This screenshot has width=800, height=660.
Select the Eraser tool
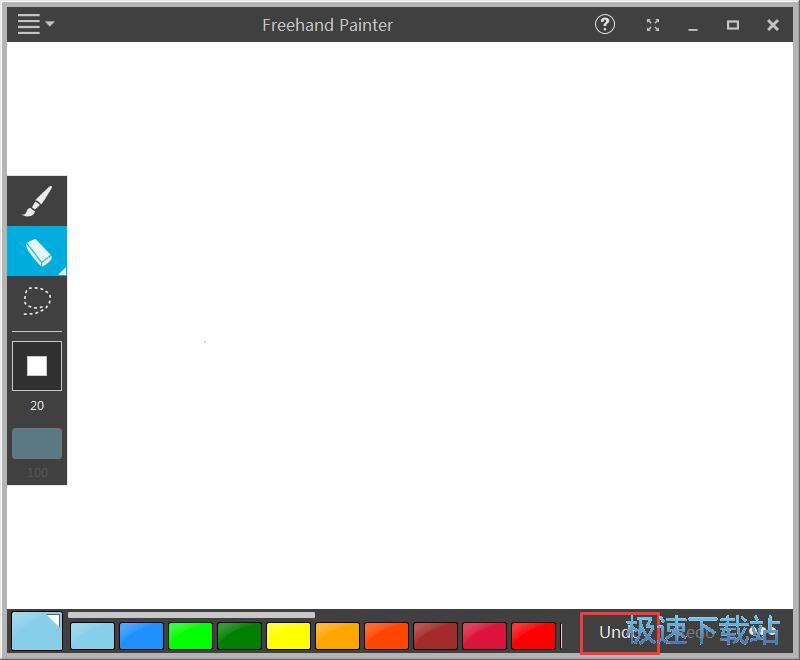tap(37, 251)
